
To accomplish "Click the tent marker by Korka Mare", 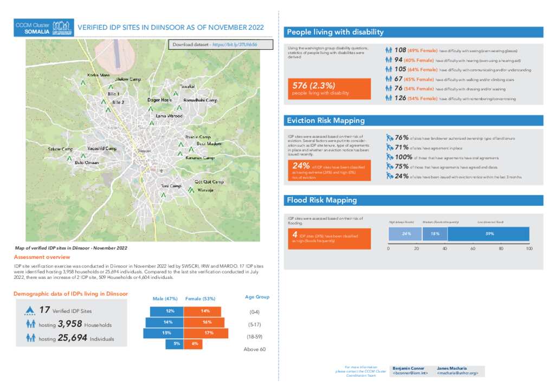I will tap(83, 83).
